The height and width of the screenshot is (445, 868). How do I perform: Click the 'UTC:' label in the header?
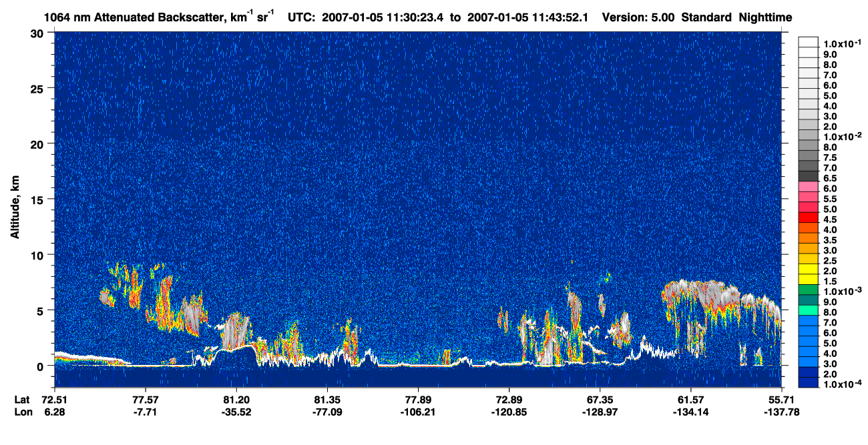click(x=302, y=17)
